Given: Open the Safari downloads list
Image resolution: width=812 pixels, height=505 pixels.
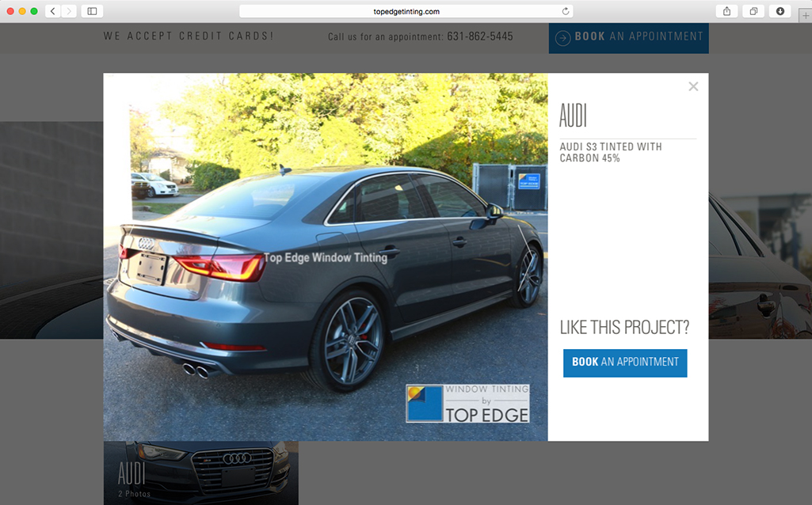Looking at the screenshot, I should coord(780,11).
